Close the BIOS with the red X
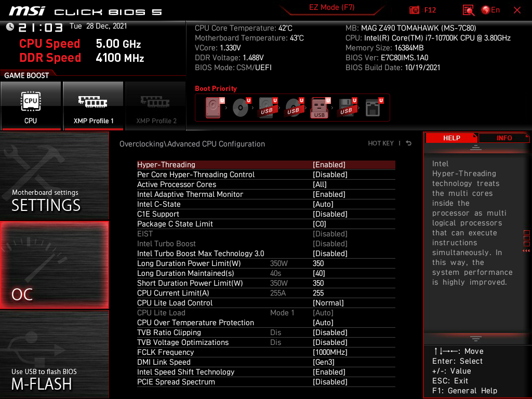The image size is (532, 399). point(517,10)
